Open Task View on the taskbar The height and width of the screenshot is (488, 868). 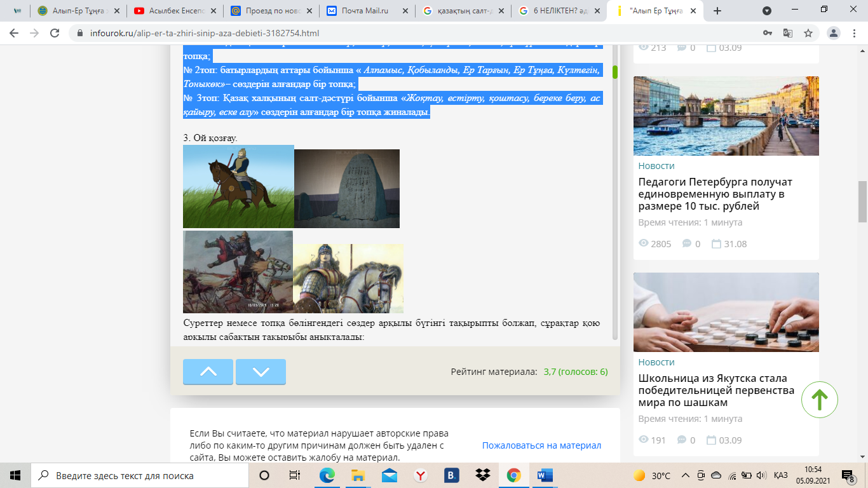(295, 475)
